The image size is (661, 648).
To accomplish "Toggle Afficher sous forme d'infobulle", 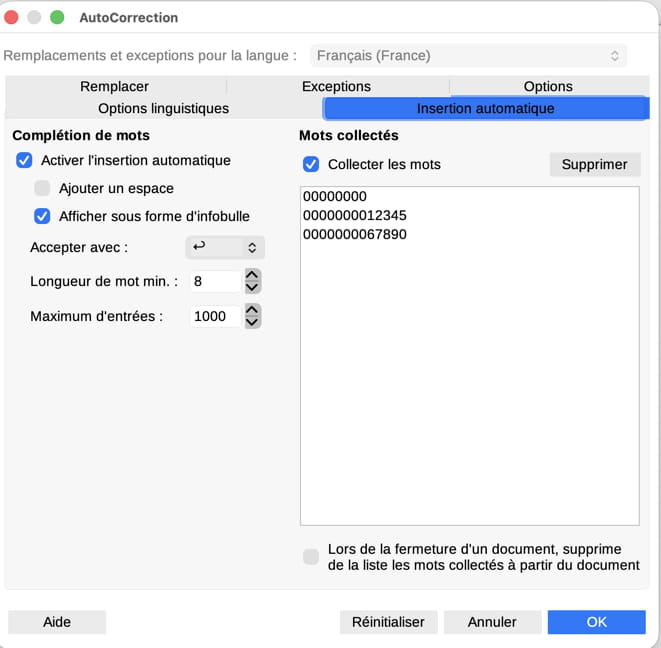I will pyautogui.click(x=42, y=216).
